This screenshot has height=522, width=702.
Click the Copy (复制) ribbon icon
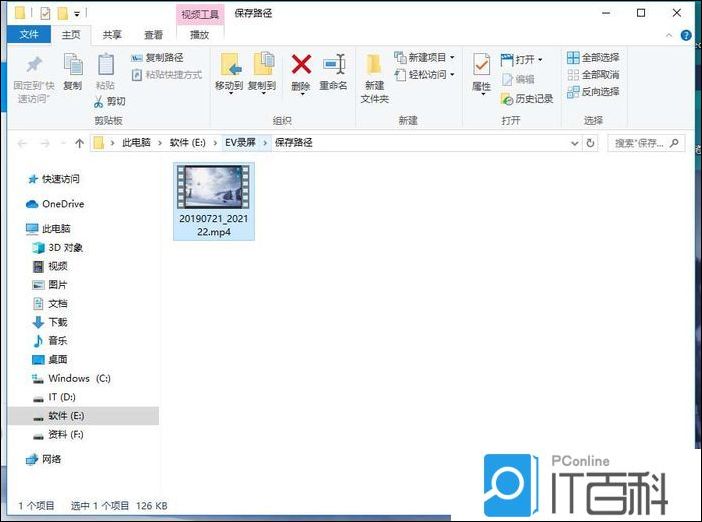[x=73, y=64]
